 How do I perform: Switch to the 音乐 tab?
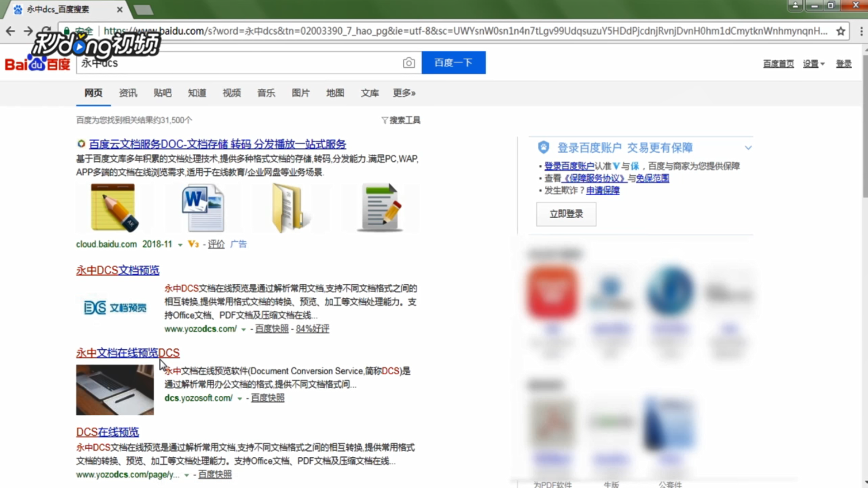tap(266, 93)
